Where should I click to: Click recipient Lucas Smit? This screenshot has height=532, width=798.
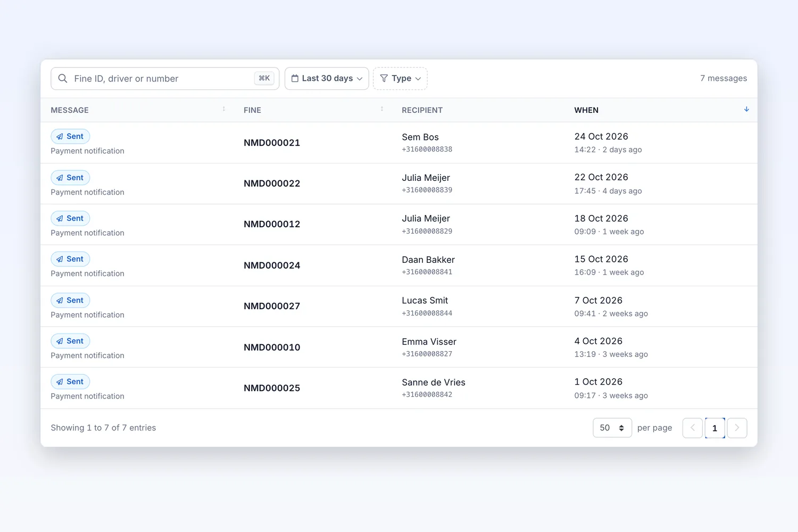coord(425,301)
